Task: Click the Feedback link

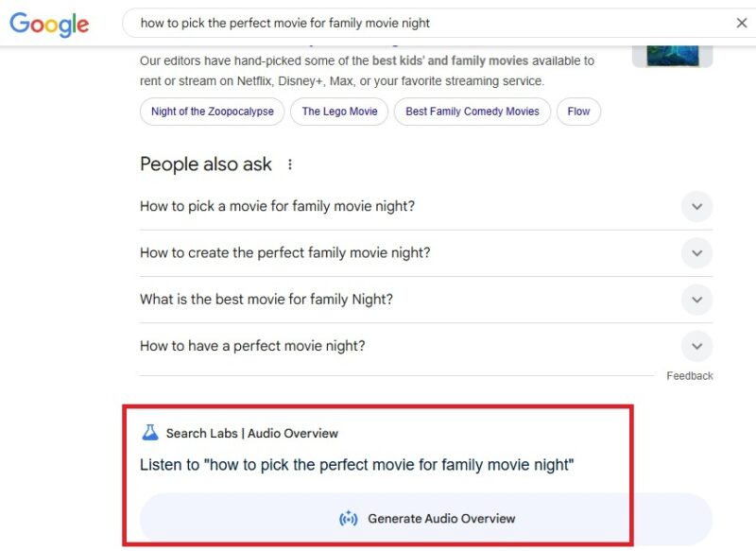Action: click(x=689, y=376)
